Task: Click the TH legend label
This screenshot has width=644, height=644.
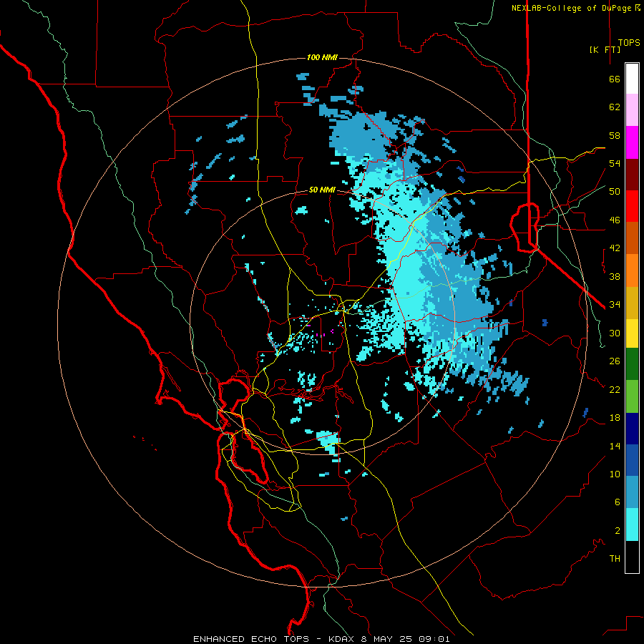Action: [x=615, y=558]
